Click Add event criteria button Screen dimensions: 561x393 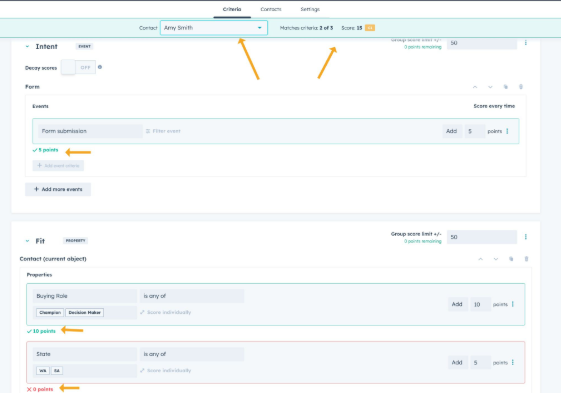click(x=58, y=165)
